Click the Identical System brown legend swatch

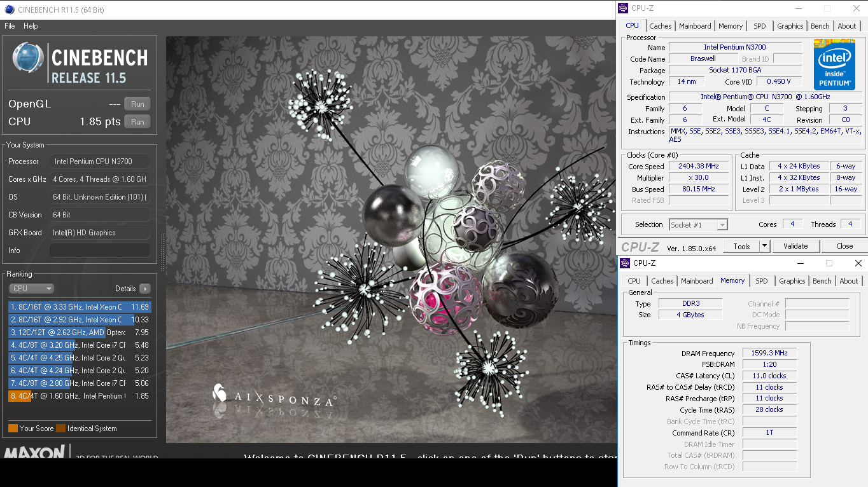(60, 429)
